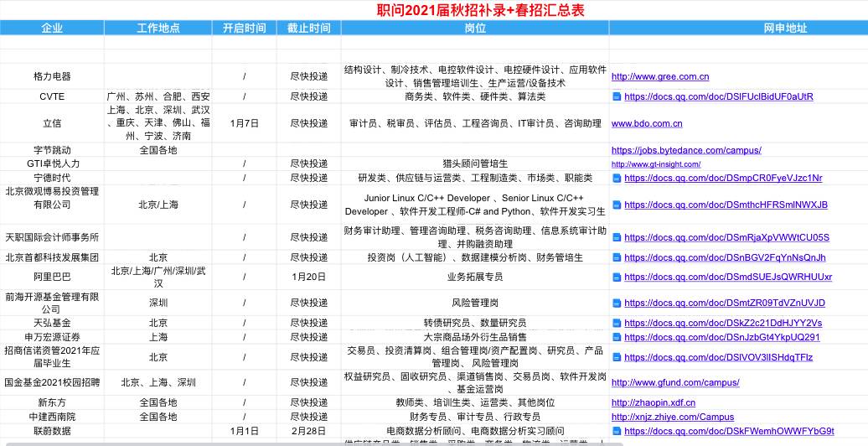Viewport: 868px width, 446px height.
Task: Open the docs link ending DSlVOV3lISHdqTFlz
Action: click(x=719, y=357)
